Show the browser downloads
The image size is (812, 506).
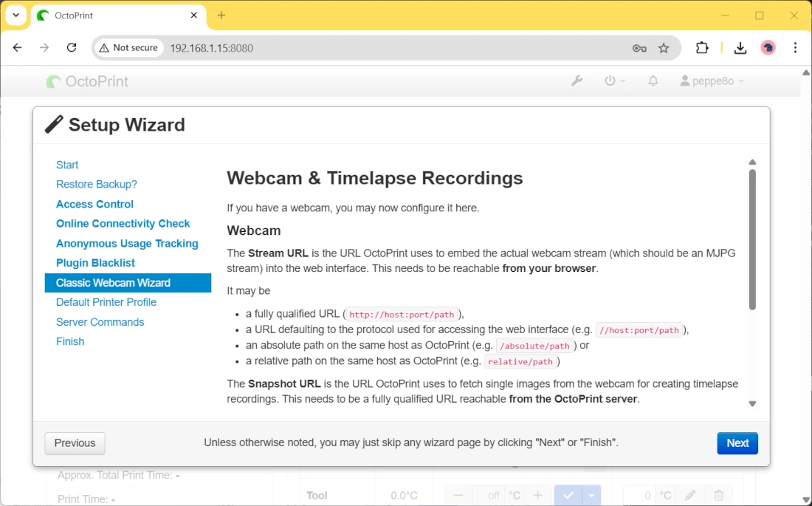click(x=740, y=48)
